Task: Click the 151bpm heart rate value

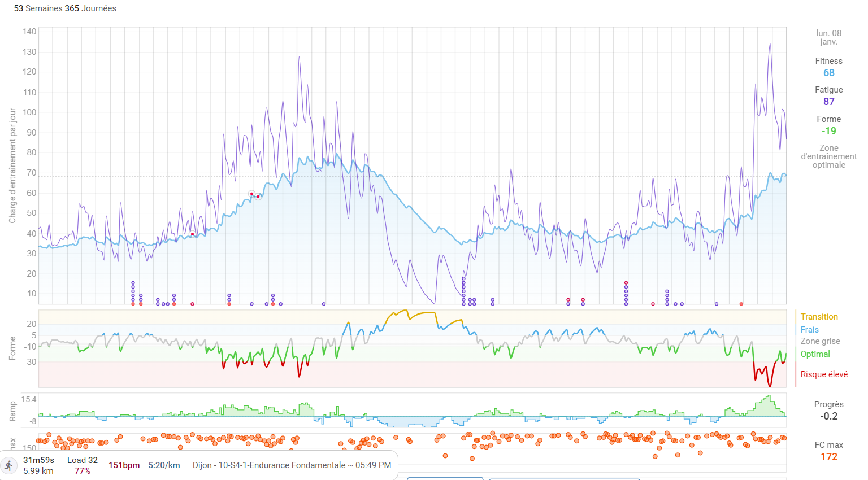Action: click(124, 465)
